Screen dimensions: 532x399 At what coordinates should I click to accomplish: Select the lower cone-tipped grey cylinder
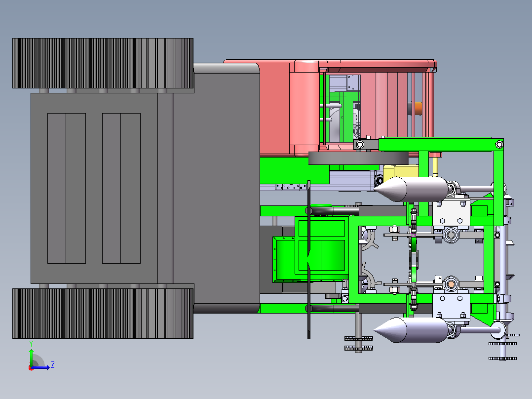pos(411,330)
